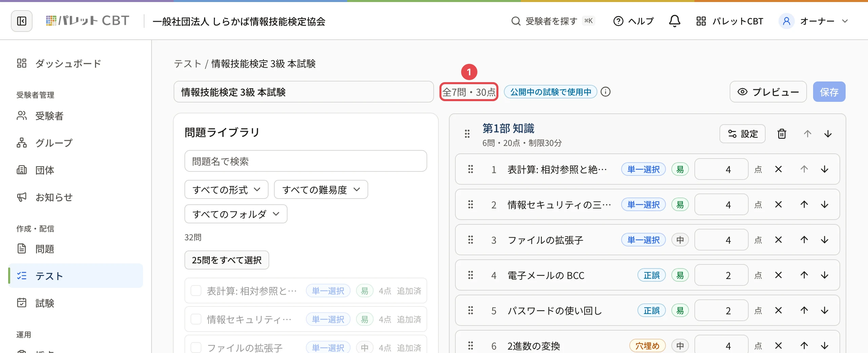868x353 pixels.
Task: Open the すべてのフォルダ filter dropdown
Action: [x=236, y=214]
